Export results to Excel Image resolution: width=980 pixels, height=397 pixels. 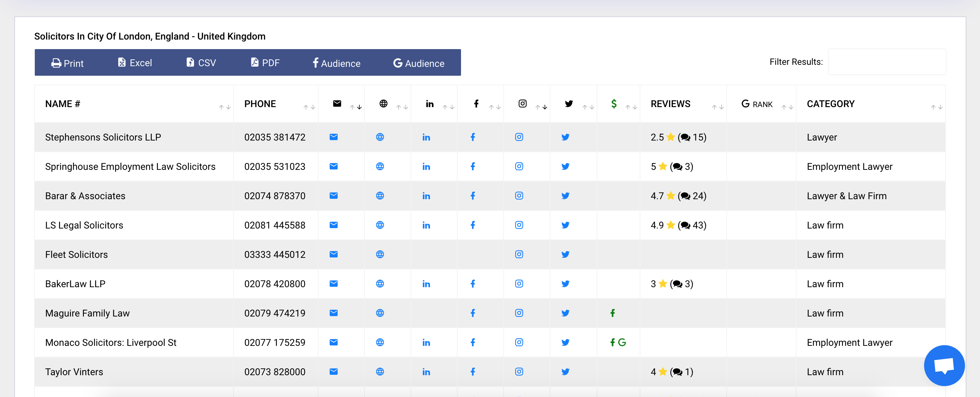[135, 63]
